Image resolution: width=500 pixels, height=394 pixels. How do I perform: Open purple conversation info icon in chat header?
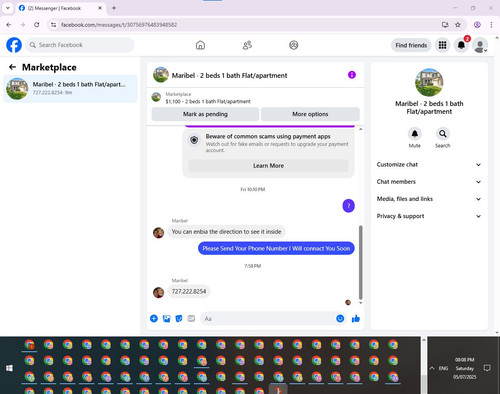coord(352,75)
